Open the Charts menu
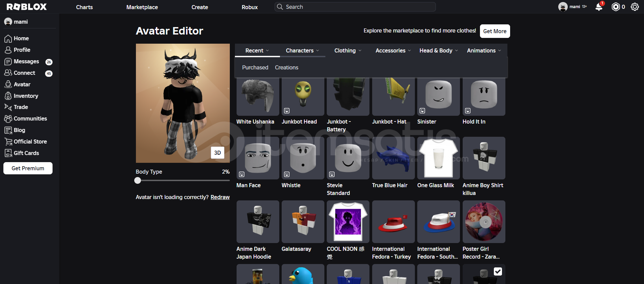Image resolution: width=644 pixels, height=284 pixels. click(x=84, y=7)
